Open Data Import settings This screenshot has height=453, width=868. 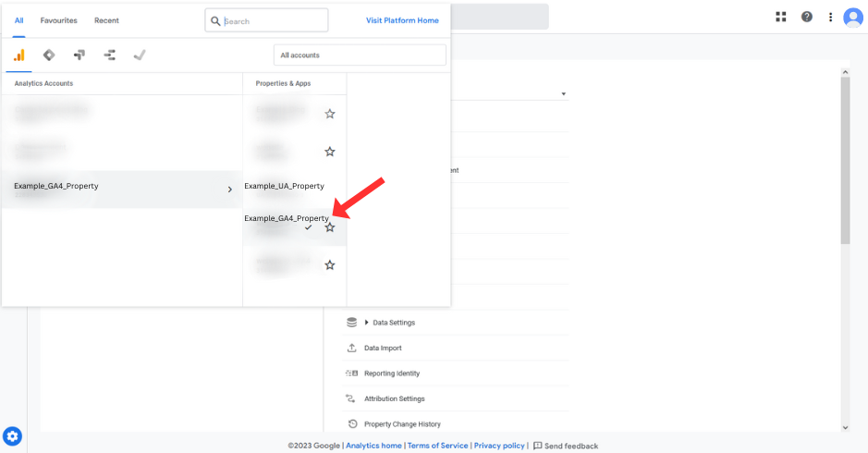pos(383,348)
